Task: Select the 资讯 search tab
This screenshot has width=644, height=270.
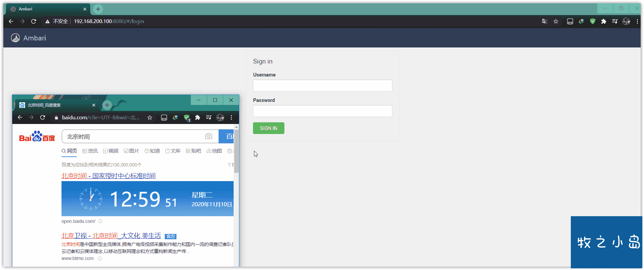Action: (x=90, y=151)
